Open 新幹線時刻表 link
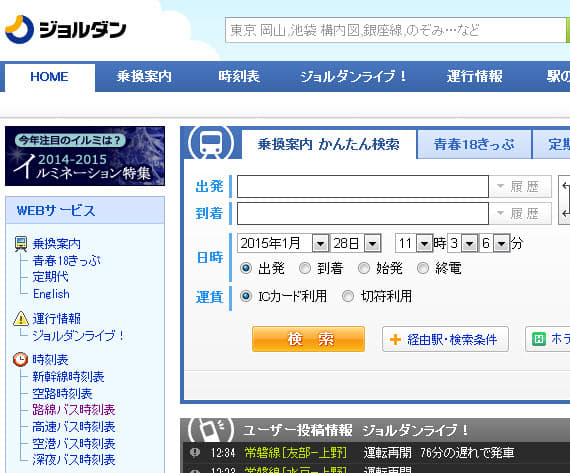 pyautogui.click(x=68, y=377)
